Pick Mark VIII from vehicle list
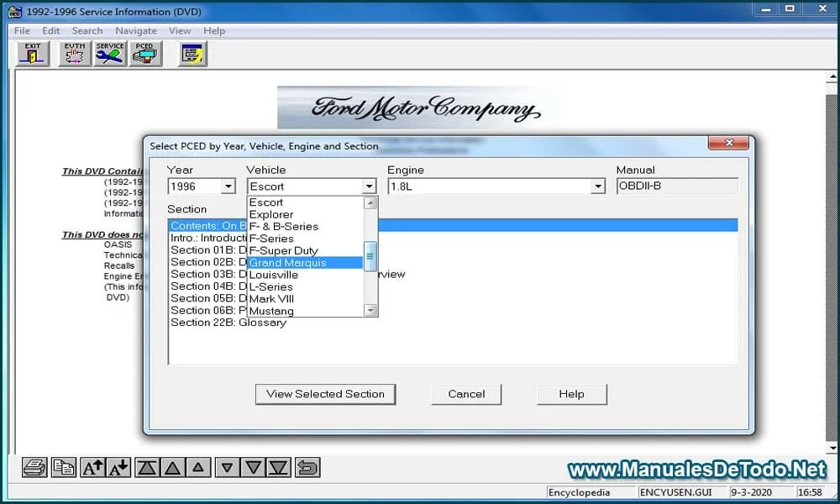 [x=305, y=299]
